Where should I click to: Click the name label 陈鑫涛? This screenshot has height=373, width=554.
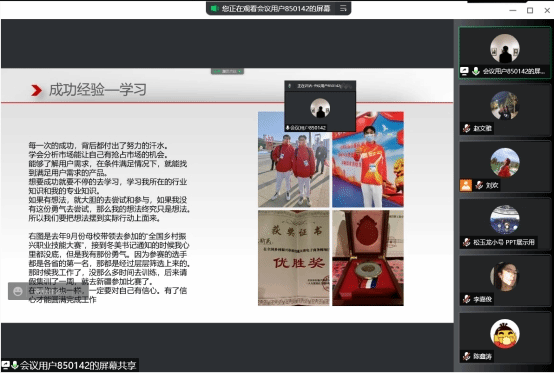pos(482,356)
